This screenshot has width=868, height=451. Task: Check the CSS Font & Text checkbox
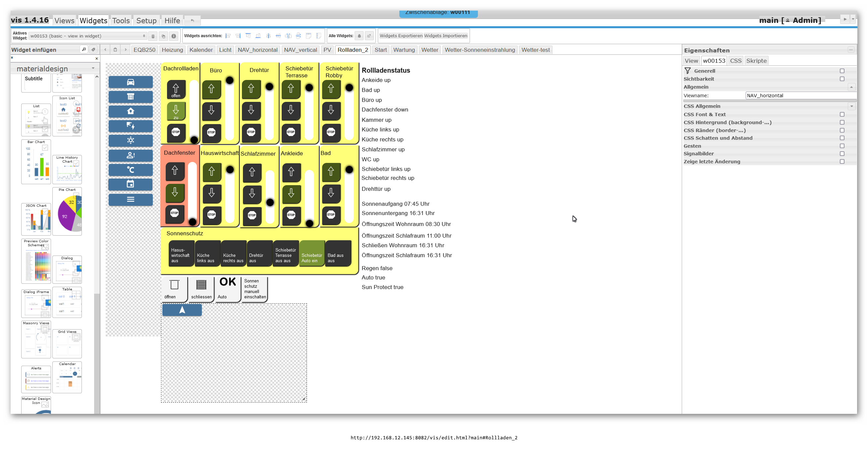842,114
